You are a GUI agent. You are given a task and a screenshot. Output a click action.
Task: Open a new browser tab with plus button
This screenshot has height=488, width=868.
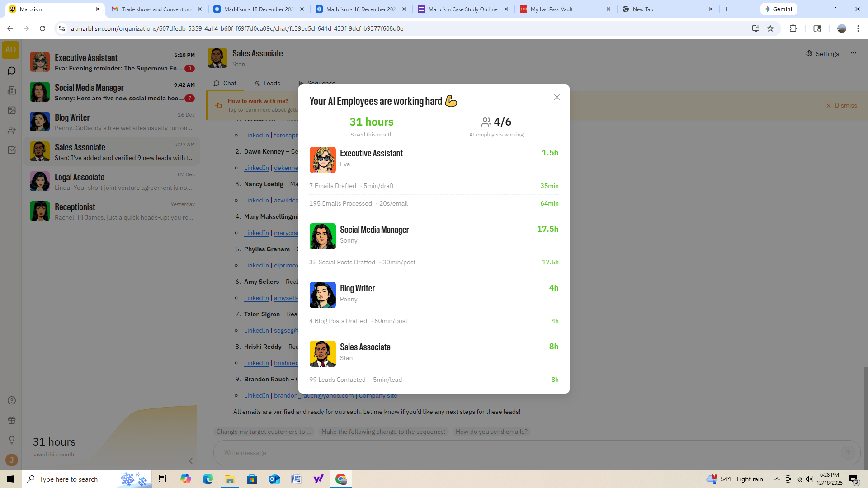(x=727, y=9)
